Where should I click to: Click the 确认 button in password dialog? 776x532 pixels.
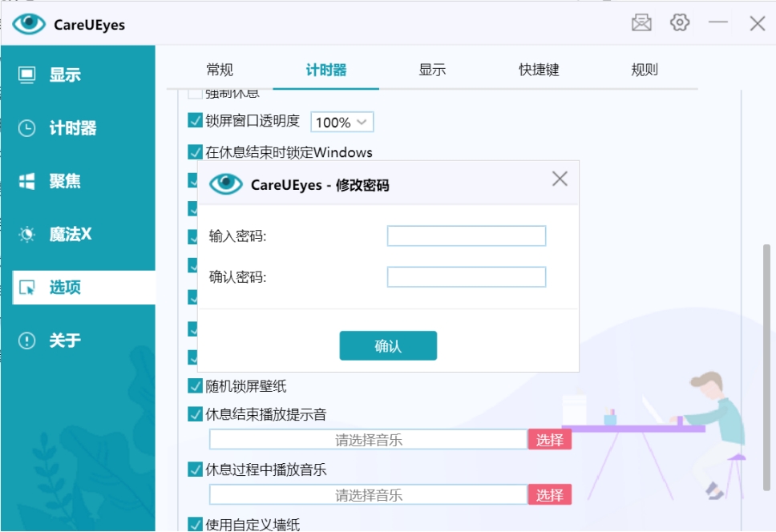coord(388,346)
